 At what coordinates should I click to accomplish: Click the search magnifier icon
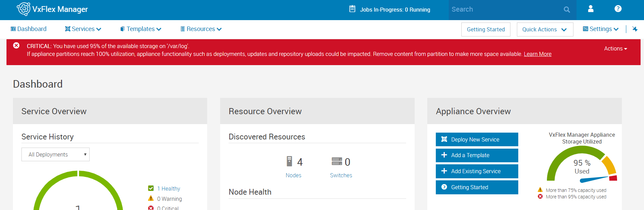(x=567, y=10)
